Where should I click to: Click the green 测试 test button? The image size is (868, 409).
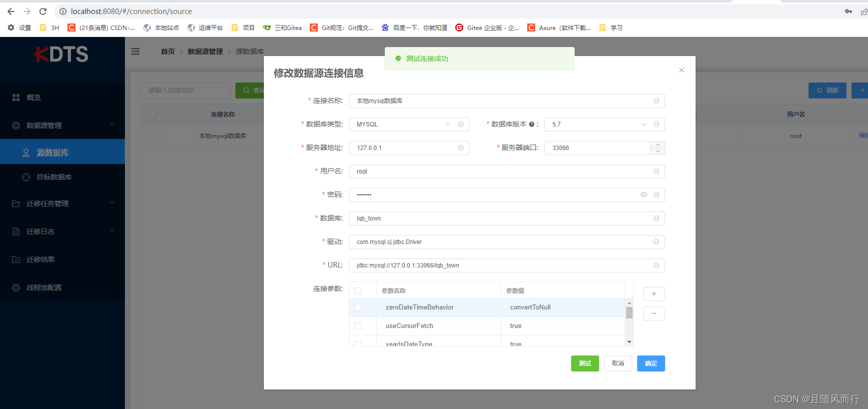click(585, 363)
